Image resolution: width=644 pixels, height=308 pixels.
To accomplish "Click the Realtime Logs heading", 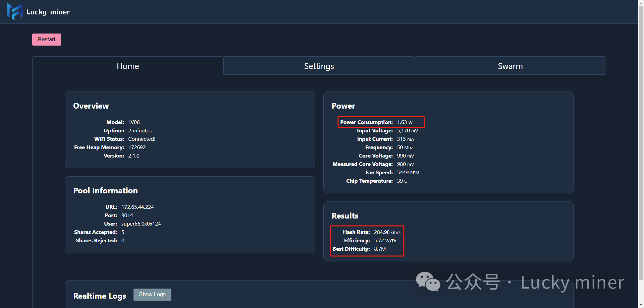I will [100, 296].
